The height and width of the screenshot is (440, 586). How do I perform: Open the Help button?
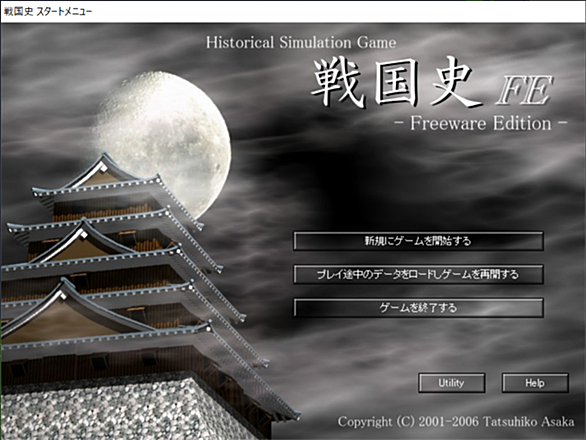(x=535, y=383)
